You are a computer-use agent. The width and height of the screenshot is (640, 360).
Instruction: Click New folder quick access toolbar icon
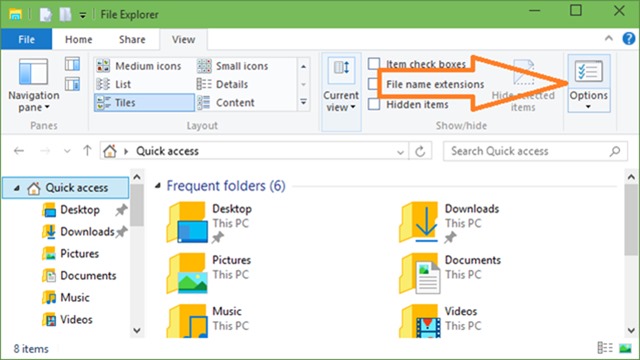65,14
